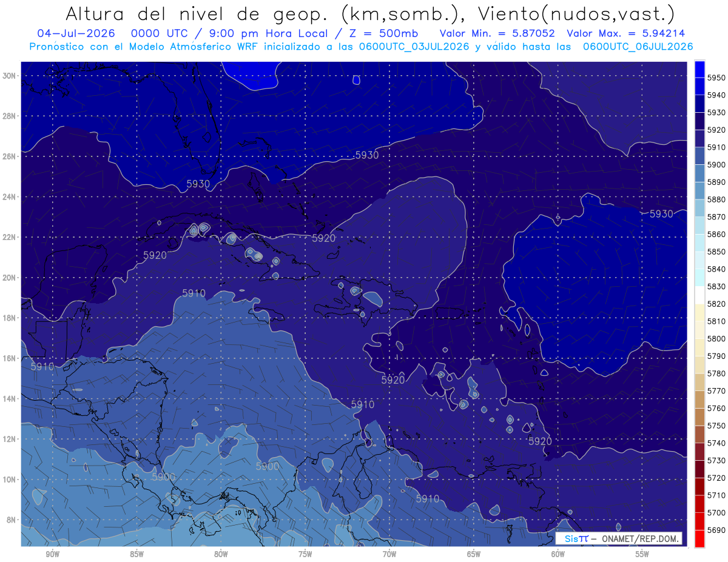The image size is (728, 562).
Task: Click the 5880 value on the color legend
Action: point(716,199)
